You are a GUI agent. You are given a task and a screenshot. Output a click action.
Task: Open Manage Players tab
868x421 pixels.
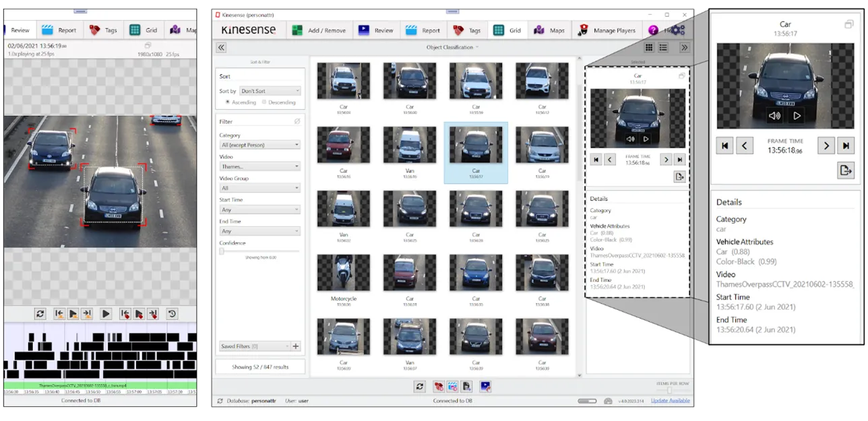(607, 30)
